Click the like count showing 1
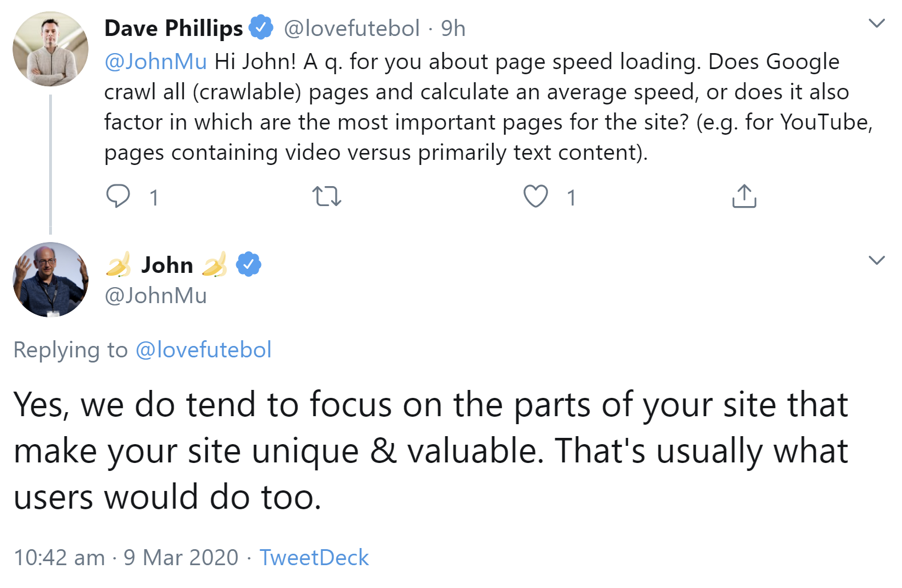Viewport: 902px width, 588px height. [x=570, y=196]
